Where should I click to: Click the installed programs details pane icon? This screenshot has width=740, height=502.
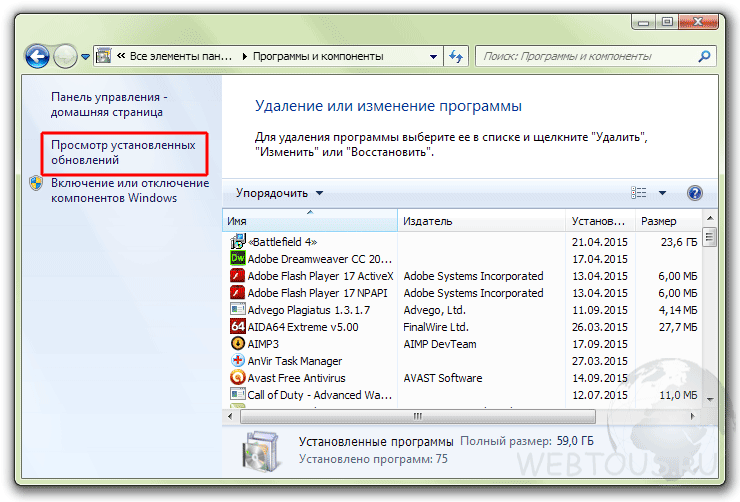click(260, 451)
